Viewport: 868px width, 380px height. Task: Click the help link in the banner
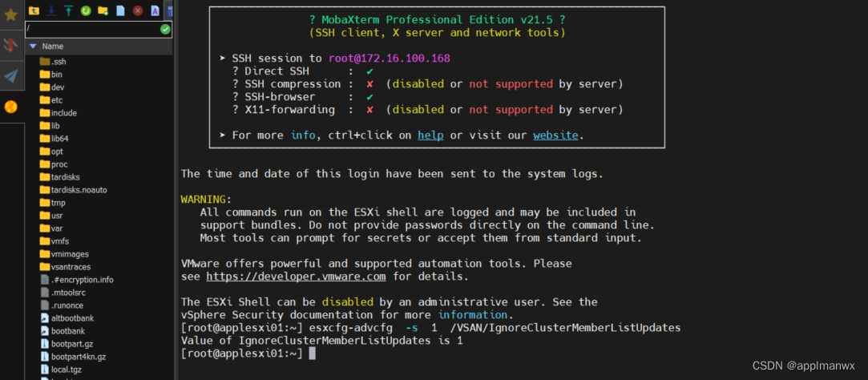[430, 135]
